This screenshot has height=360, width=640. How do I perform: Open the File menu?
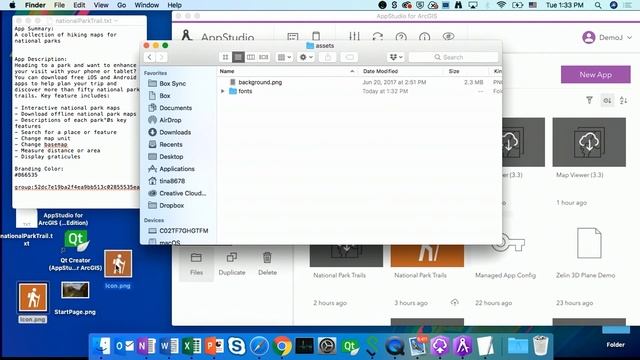point(59,5)
